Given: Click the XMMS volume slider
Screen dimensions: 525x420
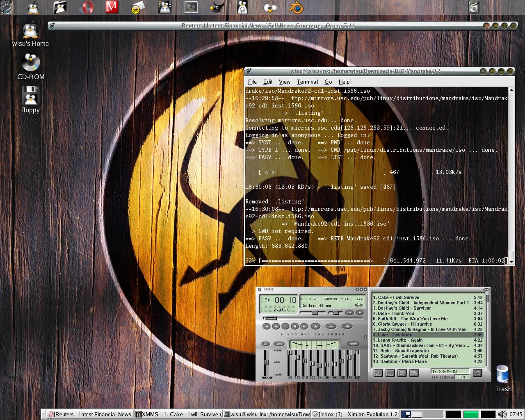Looking at the screenshot, I should point(313,313).
